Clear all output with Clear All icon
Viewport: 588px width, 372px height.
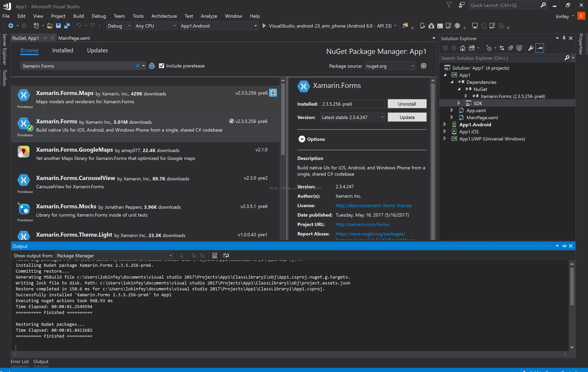click(214, 255)
